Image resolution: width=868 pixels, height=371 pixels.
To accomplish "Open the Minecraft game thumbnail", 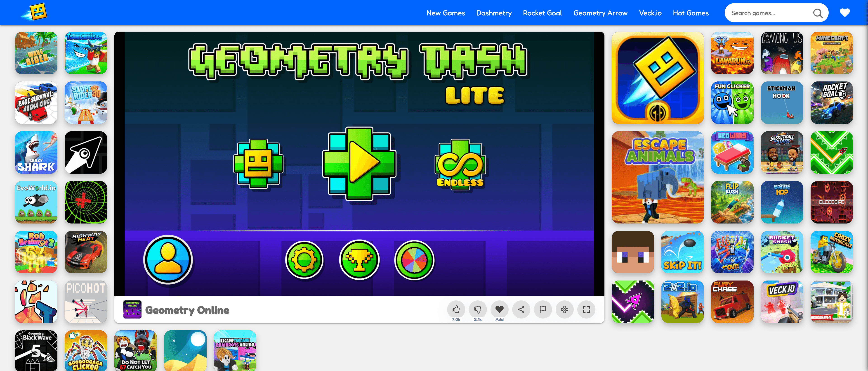I will click(x=832, y=53).
